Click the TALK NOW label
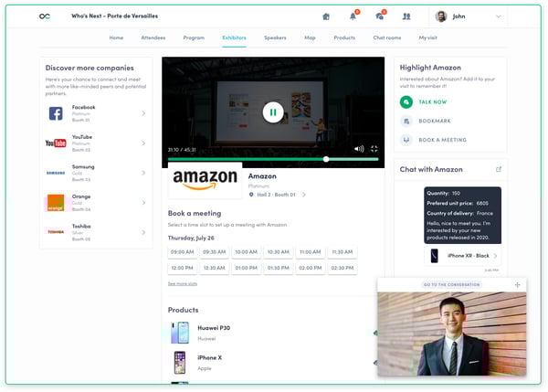Viewport: 548px width, 392px height. pyautogui.click(x=433, y=101)
